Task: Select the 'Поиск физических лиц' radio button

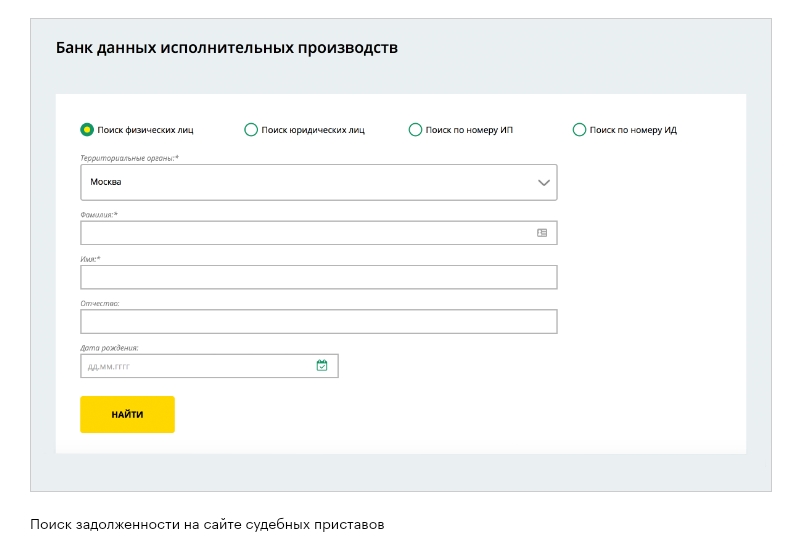Action: pos(87,129)
